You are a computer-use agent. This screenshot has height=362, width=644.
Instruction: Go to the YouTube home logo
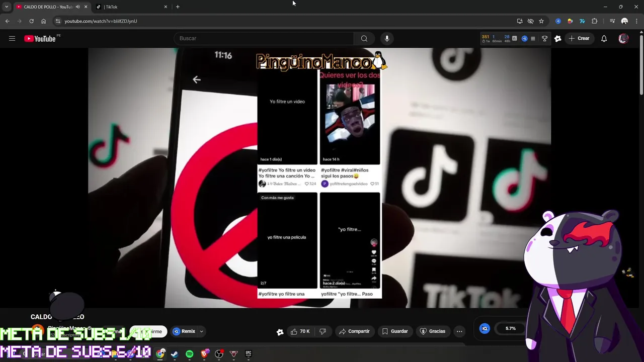pos(40,39)
